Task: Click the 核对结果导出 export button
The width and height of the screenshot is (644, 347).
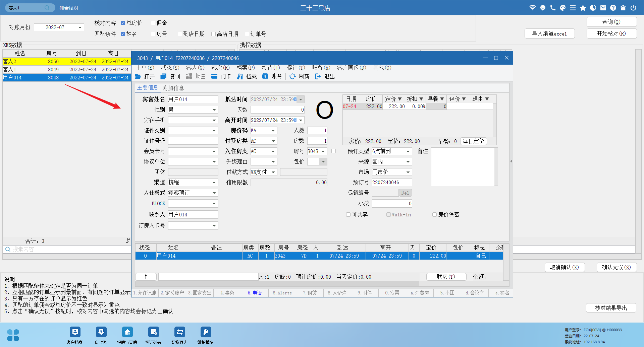Action: [x=611, y=308]
